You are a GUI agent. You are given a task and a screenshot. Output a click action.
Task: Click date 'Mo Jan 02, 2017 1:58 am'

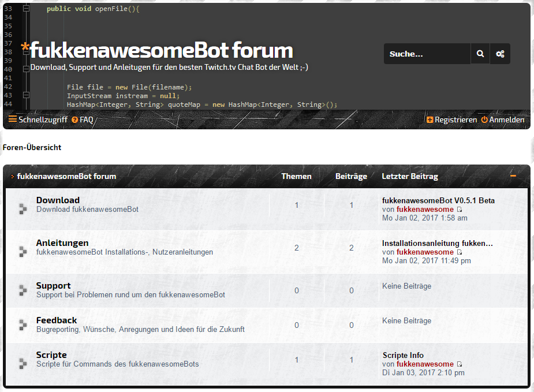(425, 218)
